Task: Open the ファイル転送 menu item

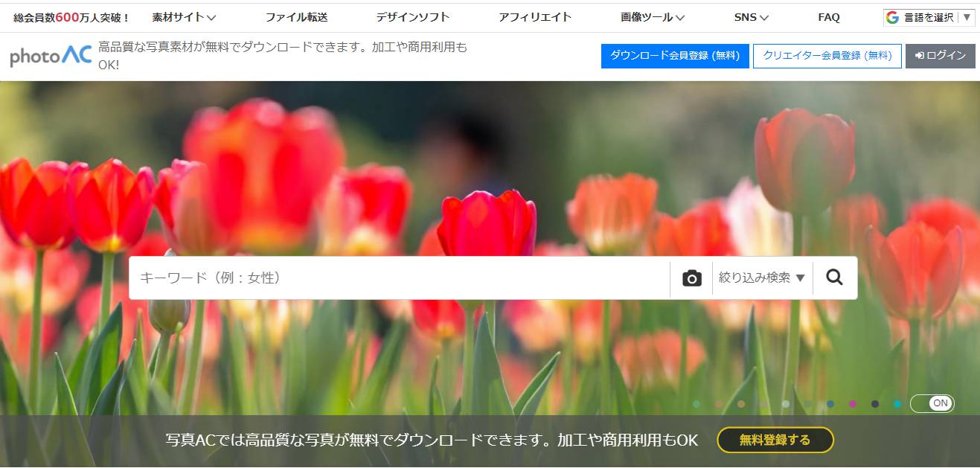Action: tap(296, 17)
